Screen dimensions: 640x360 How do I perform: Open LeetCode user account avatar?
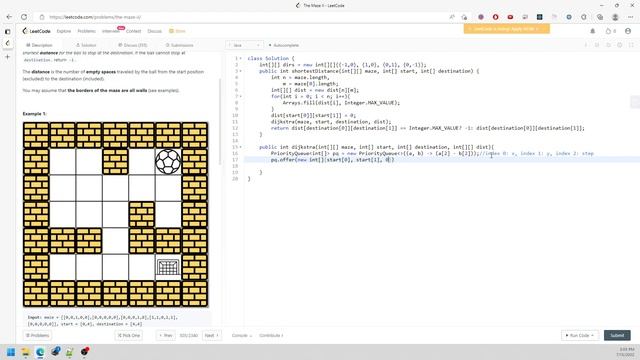pyautogui.click(x=628, y=31)
